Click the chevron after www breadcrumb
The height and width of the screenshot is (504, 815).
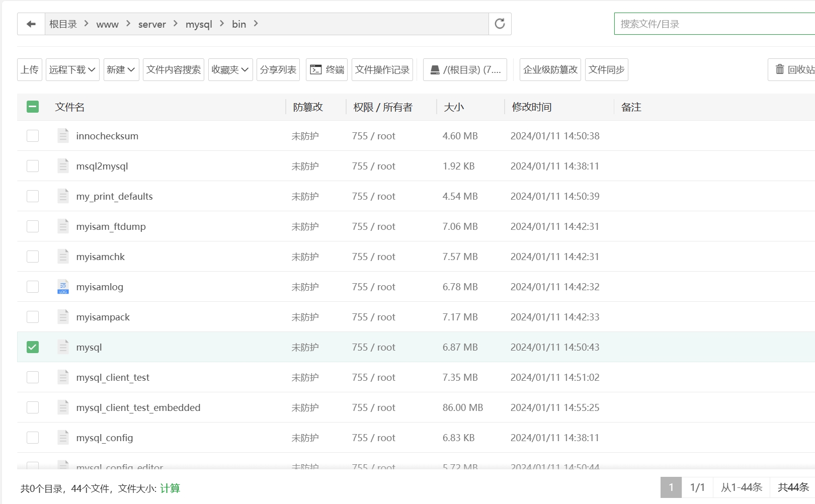click(128, 24)
